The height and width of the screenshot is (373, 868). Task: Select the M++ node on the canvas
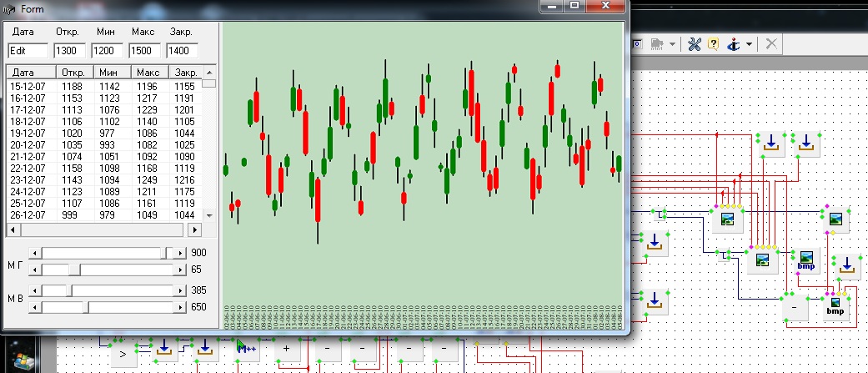(243, 346)
